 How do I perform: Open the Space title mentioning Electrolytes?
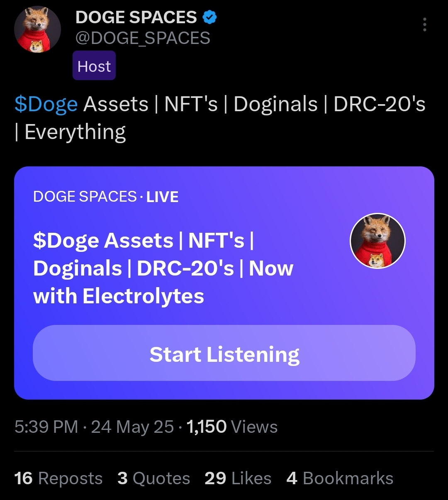pyautogui.click(x=163, y=268)
